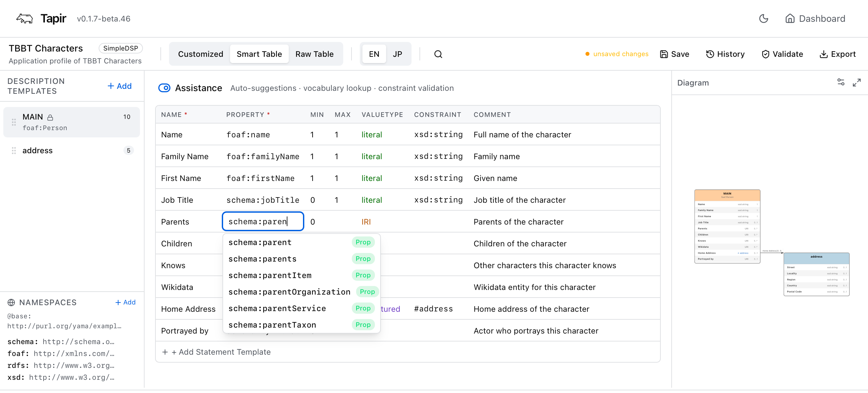Add a new description template
Image resolution: width=868 pixels, height=393 pixels.
(119, 86)
